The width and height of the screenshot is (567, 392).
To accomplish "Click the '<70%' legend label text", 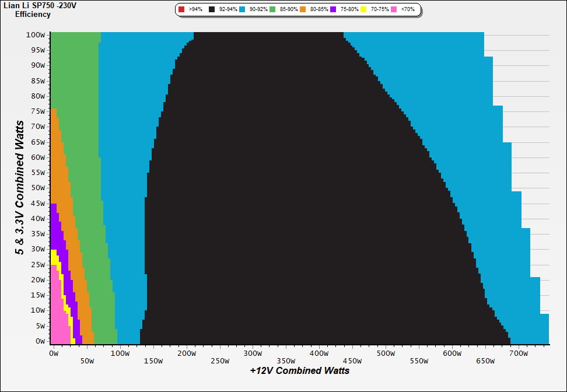I will 406,10.
